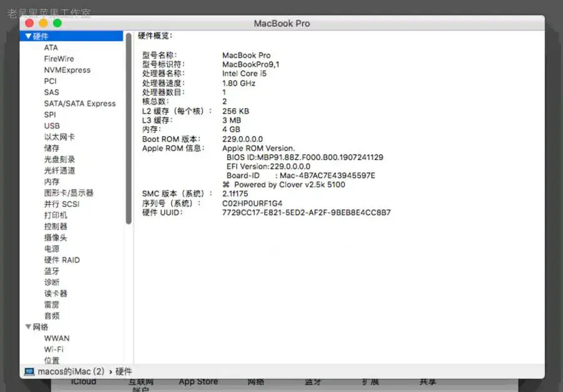Image resolution: width=563 pixels, height=392 pixels.
Task: Select Wi-Fi under 网络
Action: point(54,349)
